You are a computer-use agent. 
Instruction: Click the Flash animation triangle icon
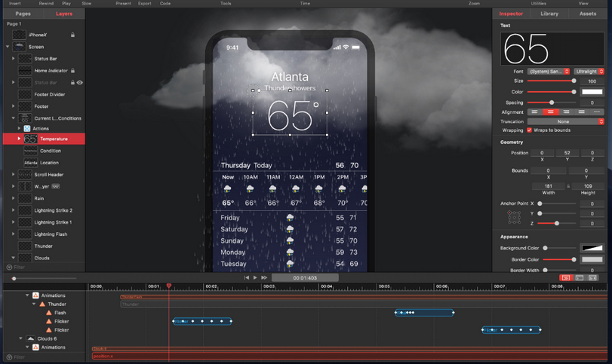49,313
